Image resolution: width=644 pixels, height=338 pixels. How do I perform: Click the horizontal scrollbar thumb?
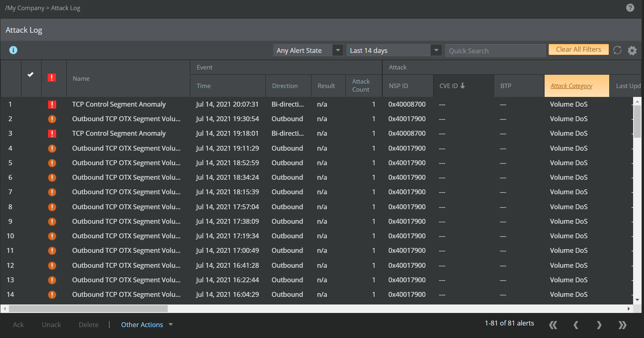[x=88, y=309]
